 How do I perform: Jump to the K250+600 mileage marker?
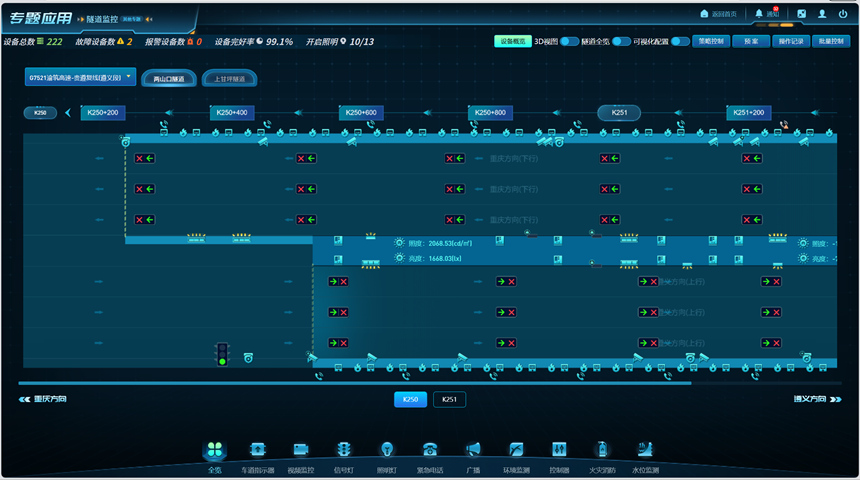coord(361,112)
